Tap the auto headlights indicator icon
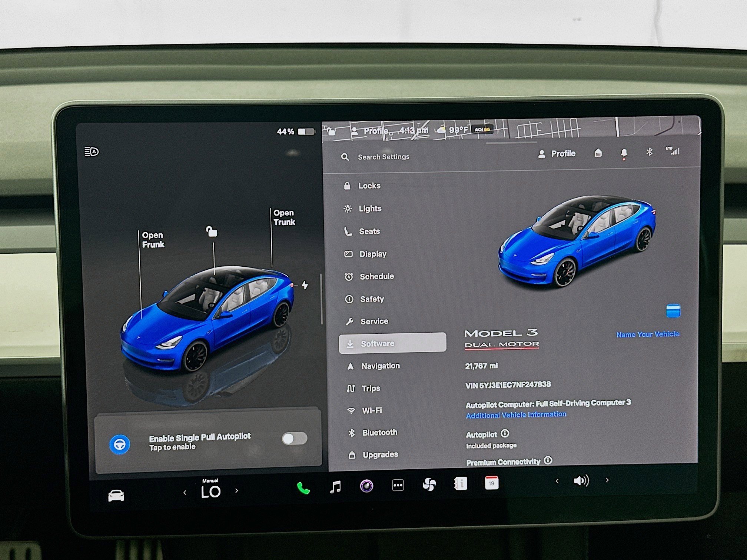 click(92, 151)
